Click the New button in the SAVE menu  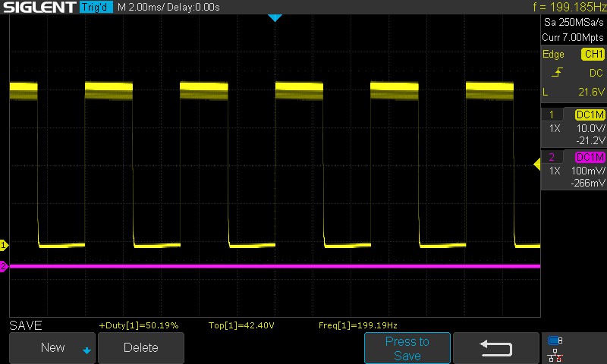(x=52, y=348)
